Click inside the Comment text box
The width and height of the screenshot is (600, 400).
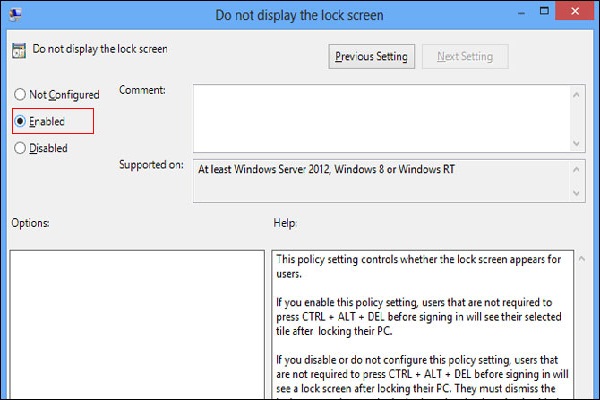[x=380, y=116]
